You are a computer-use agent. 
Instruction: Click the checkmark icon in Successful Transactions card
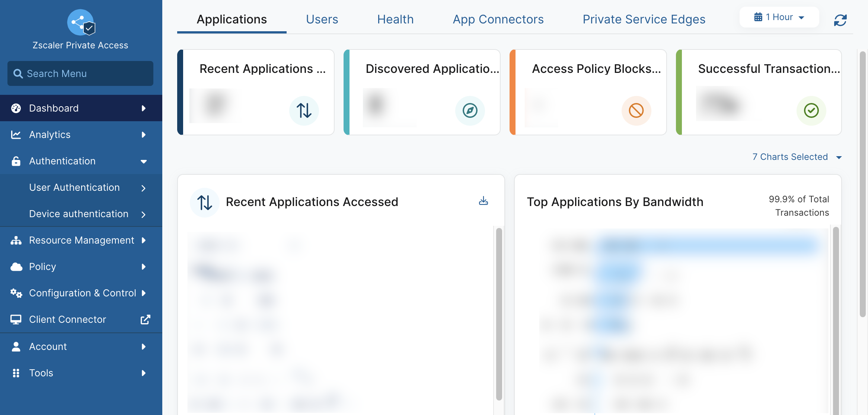811,110
